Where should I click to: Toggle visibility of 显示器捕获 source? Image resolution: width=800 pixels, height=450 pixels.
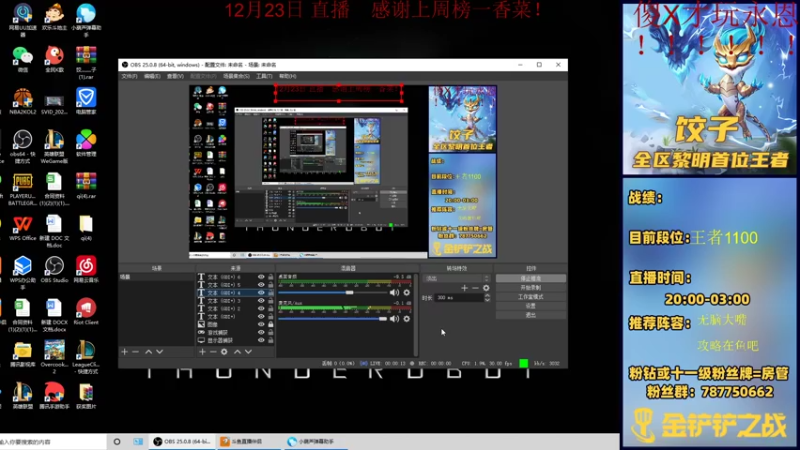pyautogui.click(x=261, y=340)
